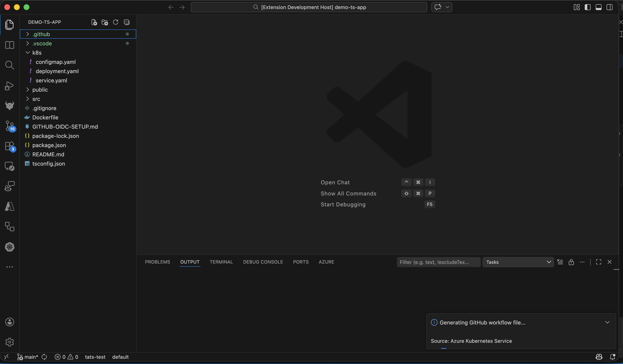Viewport: 623px width, 364px height.
Task: Toggle word wrap in the Output panel
Action: [x=560, y=262]
